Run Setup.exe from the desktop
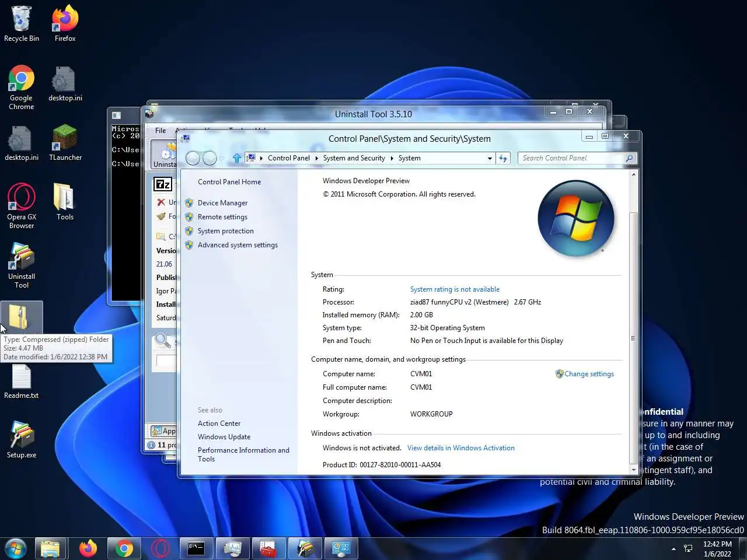 pos(21,440)
